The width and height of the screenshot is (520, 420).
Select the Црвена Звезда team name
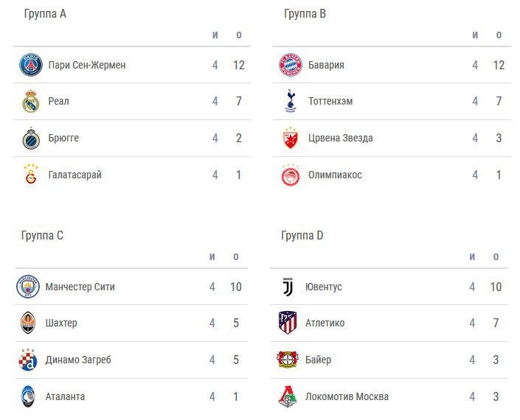coord(340,139)
